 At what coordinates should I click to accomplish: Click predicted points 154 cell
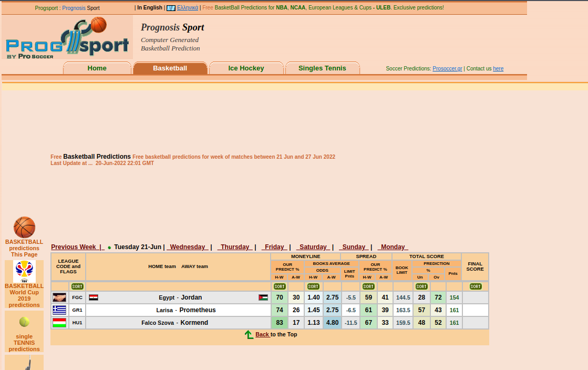[454, 297]
